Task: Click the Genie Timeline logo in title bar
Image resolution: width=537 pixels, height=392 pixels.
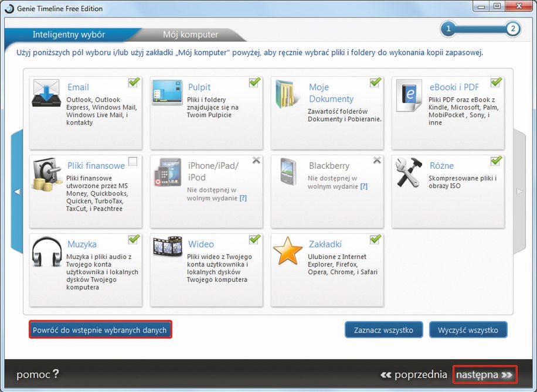Action: click(x=9, y=8)
